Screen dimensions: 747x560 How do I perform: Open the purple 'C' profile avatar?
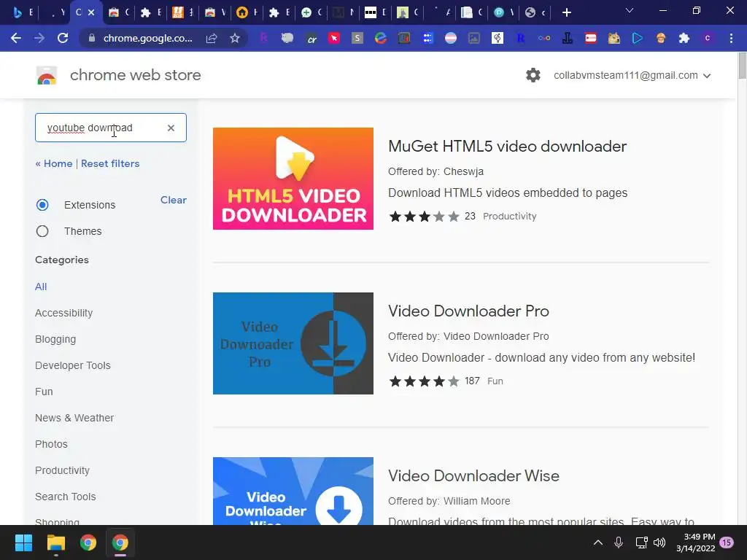tap(708, 38)
